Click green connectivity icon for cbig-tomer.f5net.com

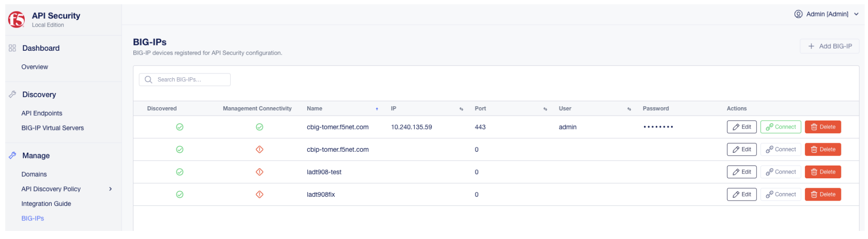click(259, 127)
